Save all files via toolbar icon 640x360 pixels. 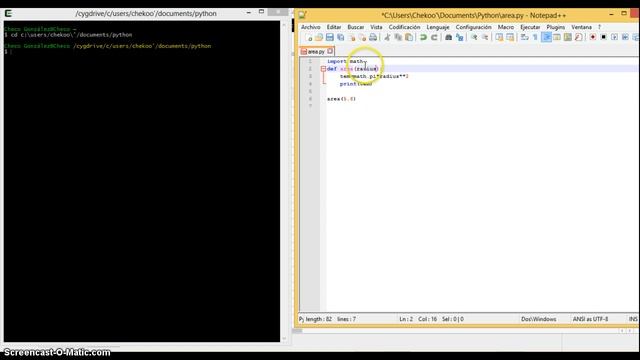(340, 38)
